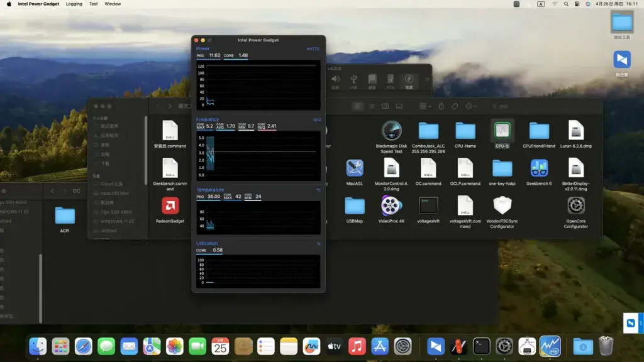
Task: Click the Finder sidebar scrollbar
Action: [x=145, y=150]
